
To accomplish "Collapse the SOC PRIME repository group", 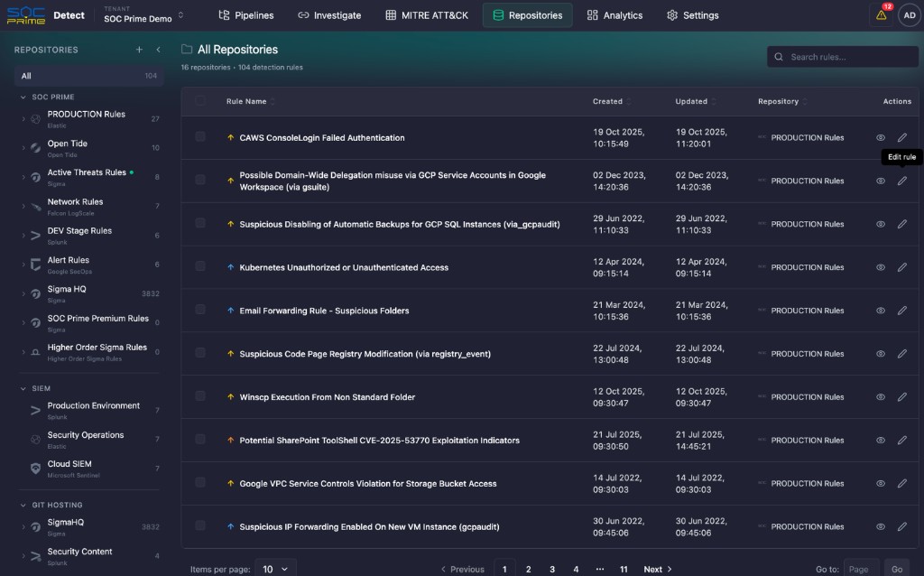I will click(23, 97).
